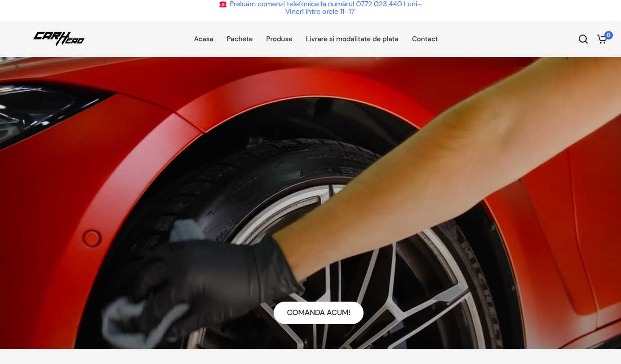Open Livrare si modalitate de plata
This screenshot has height=364, width=621.
pos(352,39)
